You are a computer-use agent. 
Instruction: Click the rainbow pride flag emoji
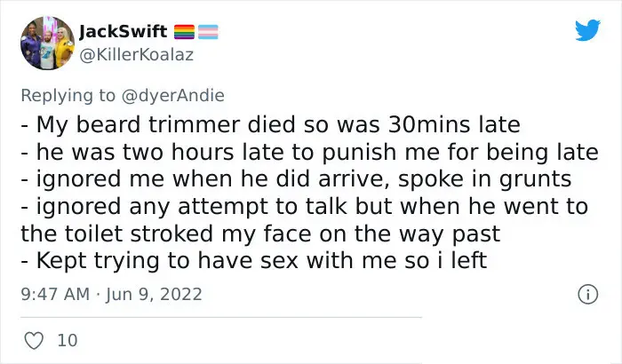[185, 32]
